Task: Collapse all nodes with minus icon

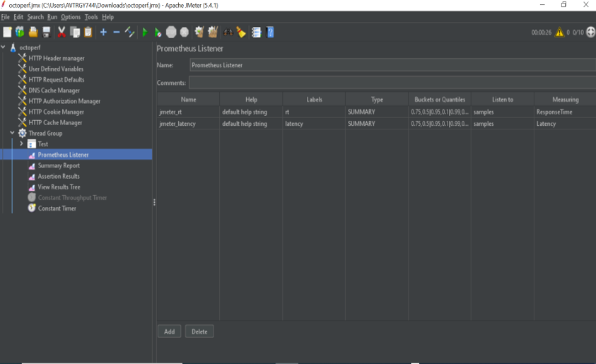Action: coord(117,33)
